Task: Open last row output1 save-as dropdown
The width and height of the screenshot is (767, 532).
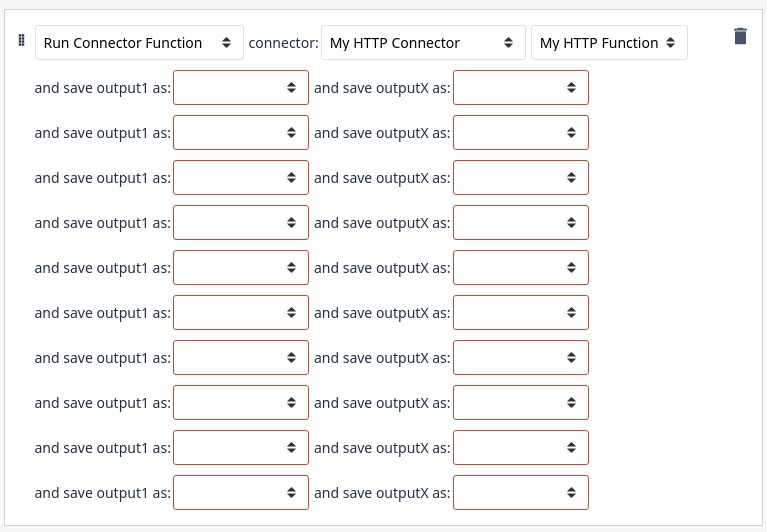Action: coord(241,492)
